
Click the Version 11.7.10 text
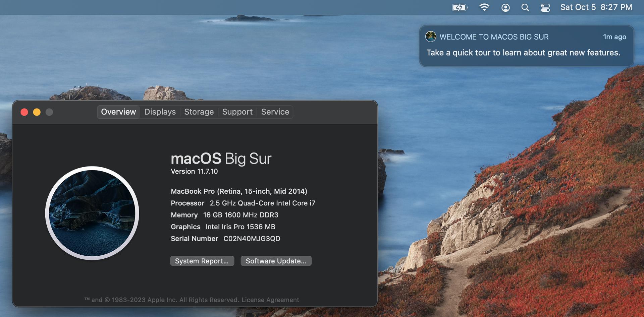pyautogui.click(x=194, y=172)
